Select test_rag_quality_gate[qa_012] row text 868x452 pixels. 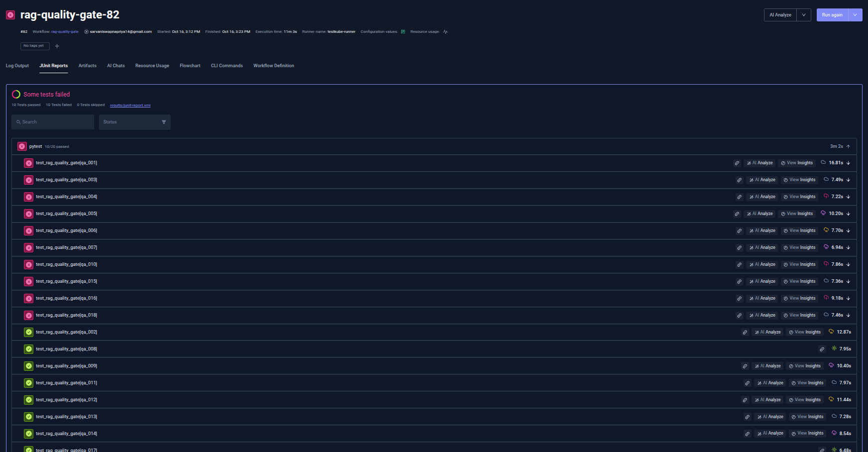[x=66, y=400]
